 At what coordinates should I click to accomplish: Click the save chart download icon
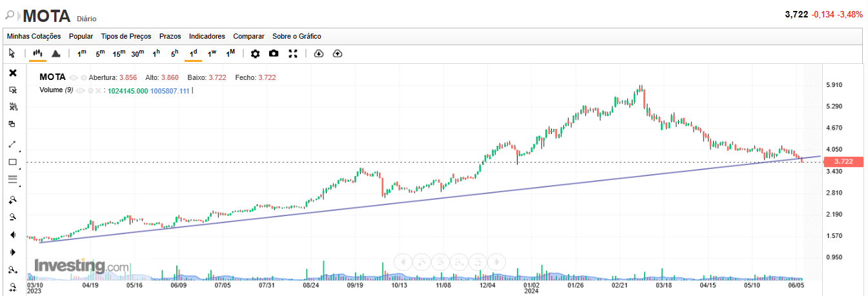click(x=318, y=54)
